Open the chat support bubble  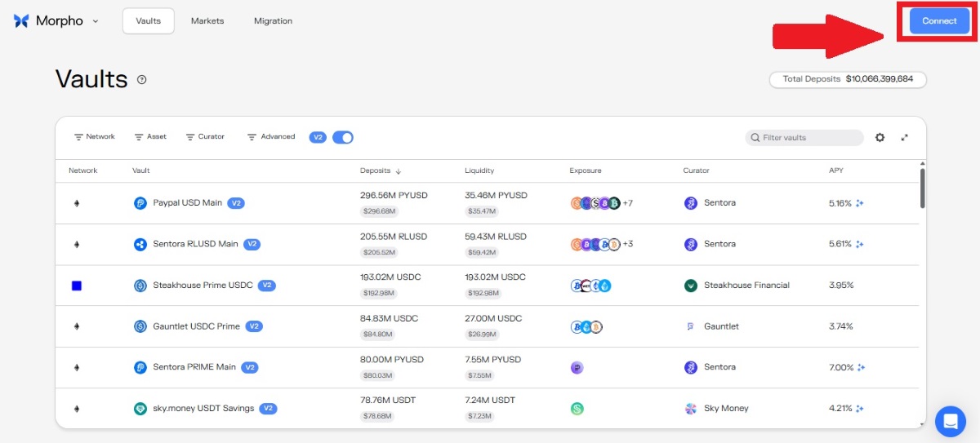coord(950,421)
